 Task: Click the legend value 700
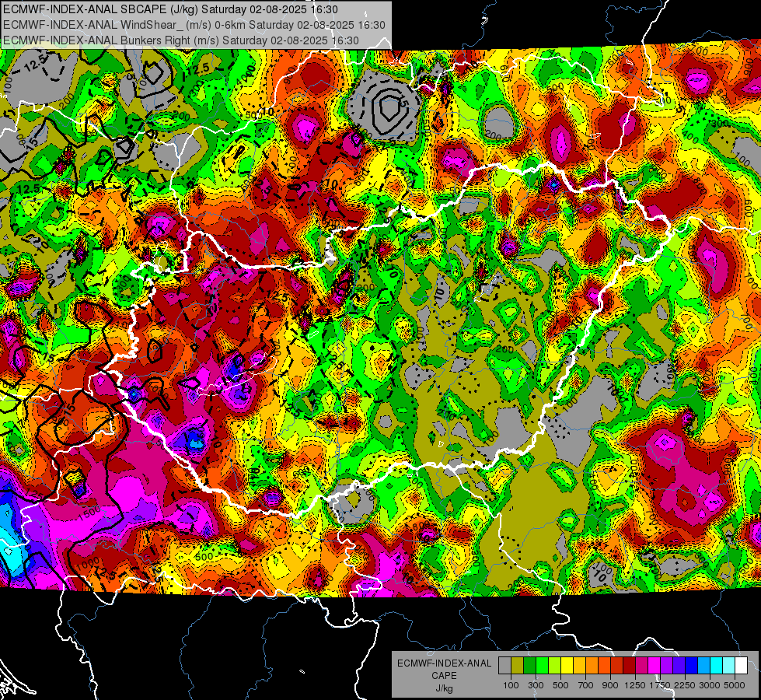click(x=586, y=685)
